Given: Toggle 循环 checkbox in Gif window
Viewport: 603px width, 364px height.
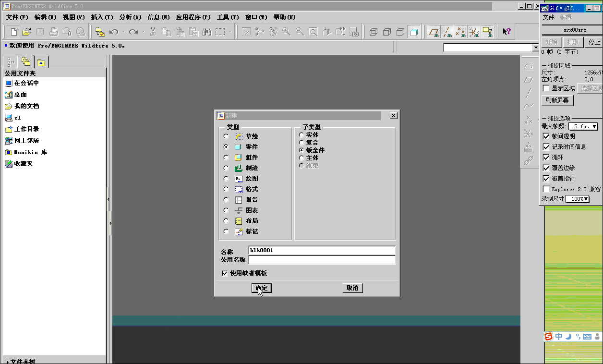Looking at the screenshot, I should (x=546, y=158).
